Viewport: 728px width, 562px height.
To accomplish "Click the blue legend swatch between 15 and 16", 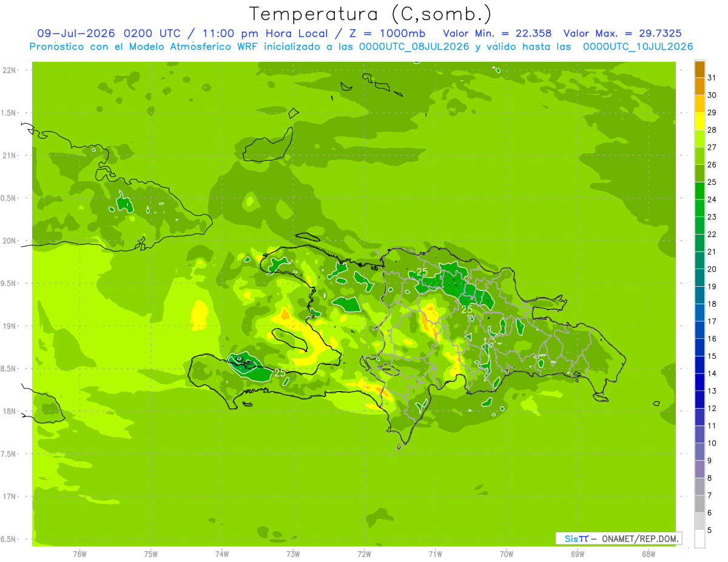I will coord(699,347).
